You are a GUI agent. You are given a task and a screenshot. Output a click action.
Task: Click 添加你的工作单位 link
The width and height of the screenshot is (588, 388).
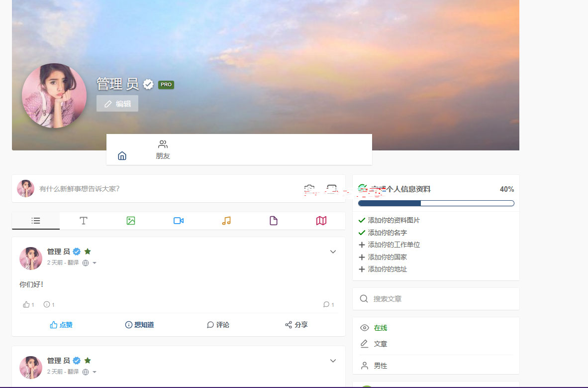pyautogui.click(x=393, y=245)
